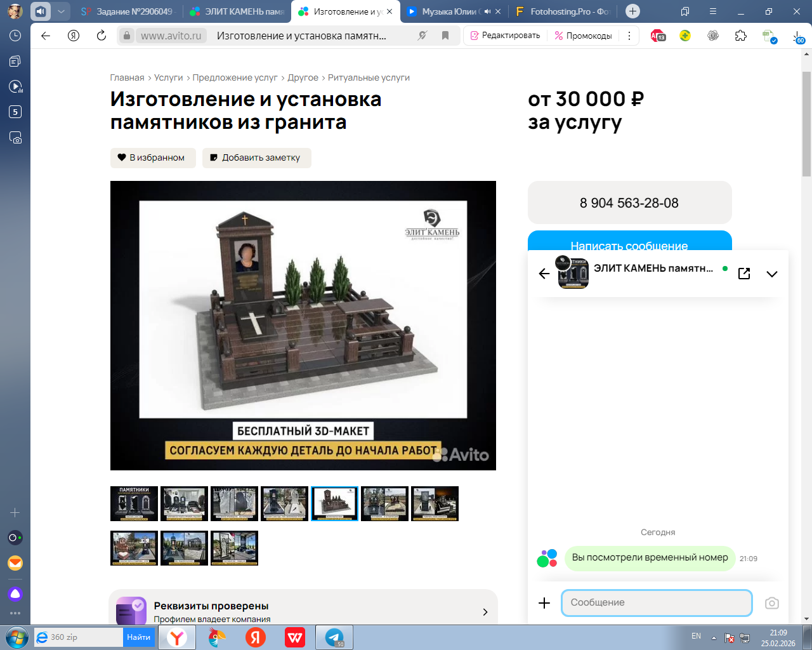Reload the page with refresh icon
This screenshot has height=650, width=812.
point(101,36)
